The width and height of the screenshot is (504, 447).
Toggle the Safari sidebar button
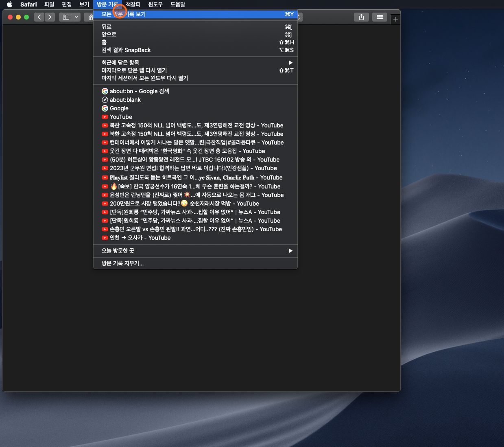66,17
